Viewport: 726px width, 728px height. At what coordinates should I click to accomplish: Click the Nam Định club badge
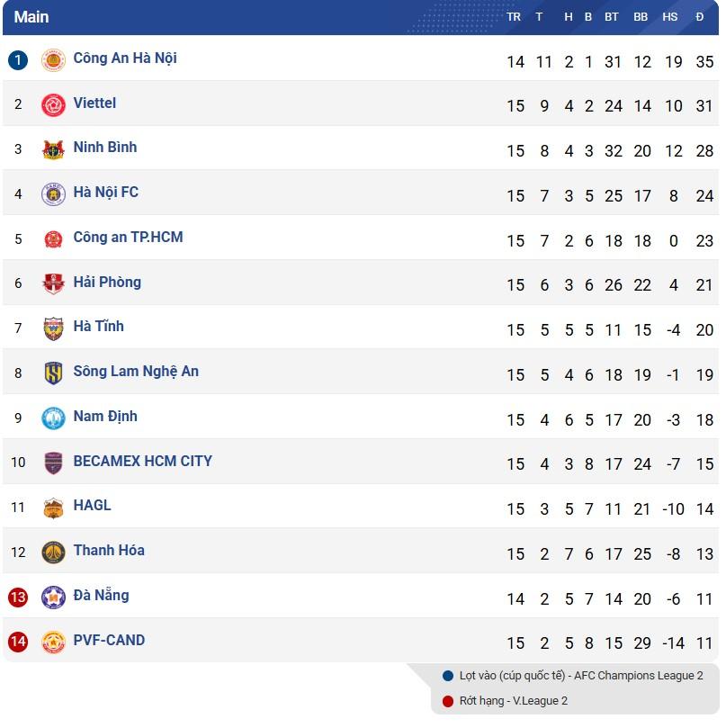[x=53, y=418]
